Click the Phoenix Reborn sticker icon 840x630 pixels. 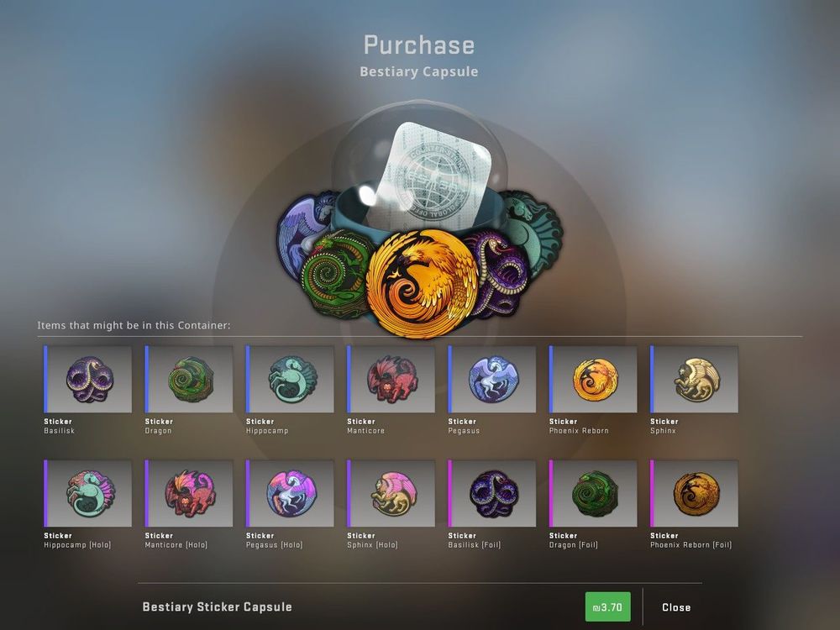click(x=593, y=380)
